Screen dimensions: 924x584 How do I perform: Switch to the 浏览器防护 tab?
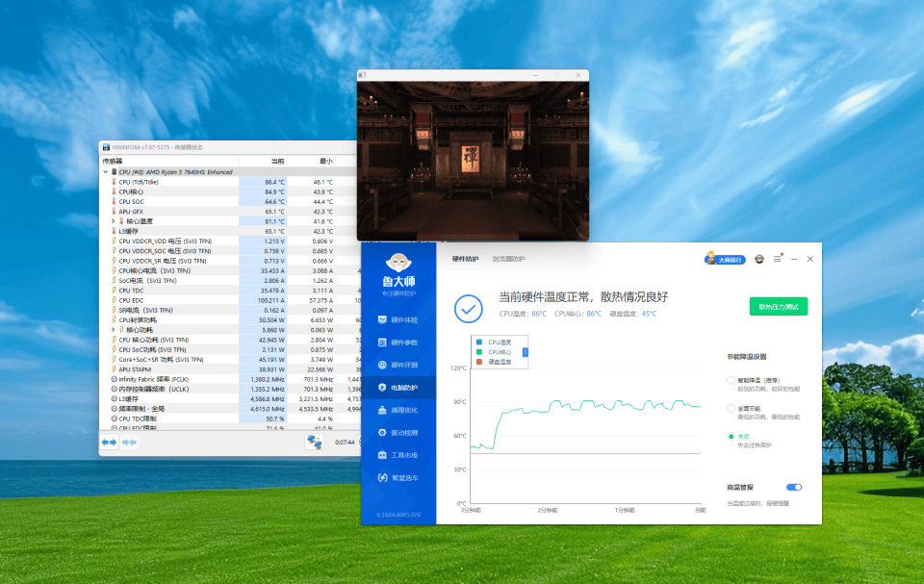tap(508, 259)
